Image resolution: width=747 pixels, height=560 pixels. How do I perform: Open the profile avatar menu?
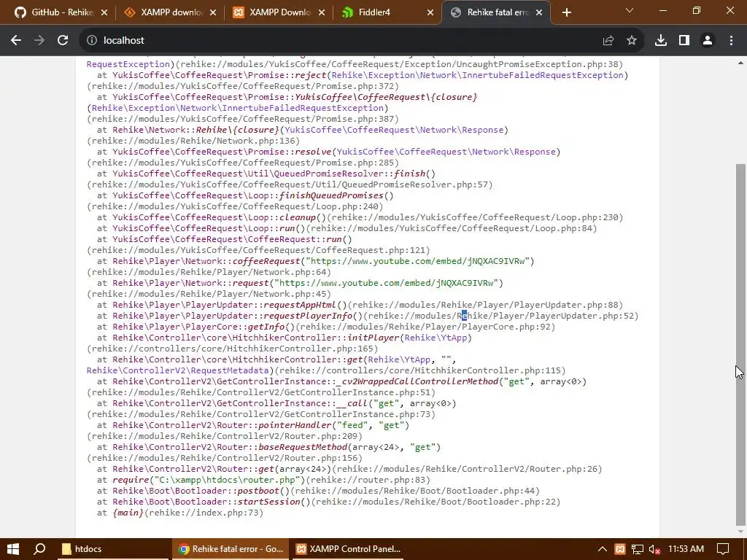point(708,41)
